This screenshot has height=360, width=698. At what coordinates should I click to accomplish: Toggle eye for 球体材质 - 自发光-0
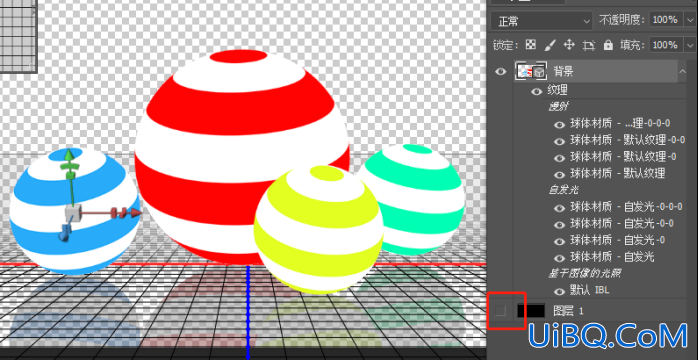coord(560,241)
